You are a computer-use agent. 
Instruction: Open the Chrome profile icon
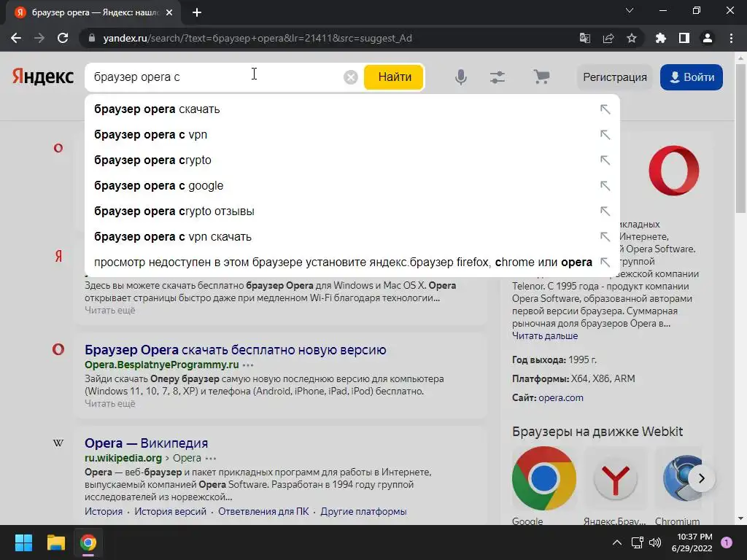[708, 38]
